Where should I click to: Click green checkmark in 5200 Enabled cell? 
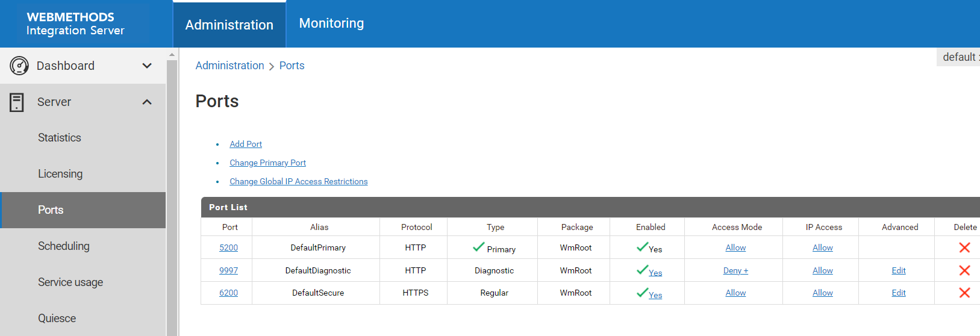[642, 247]
